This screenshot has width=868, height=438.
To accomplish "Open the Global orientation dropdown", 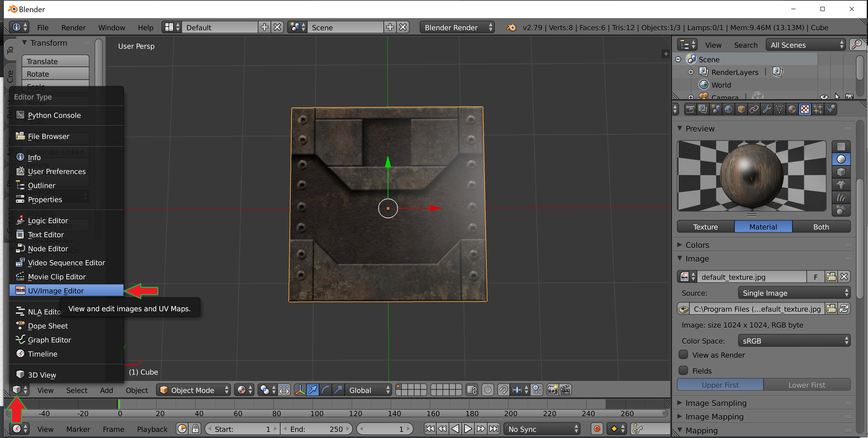I will point(369,390).
